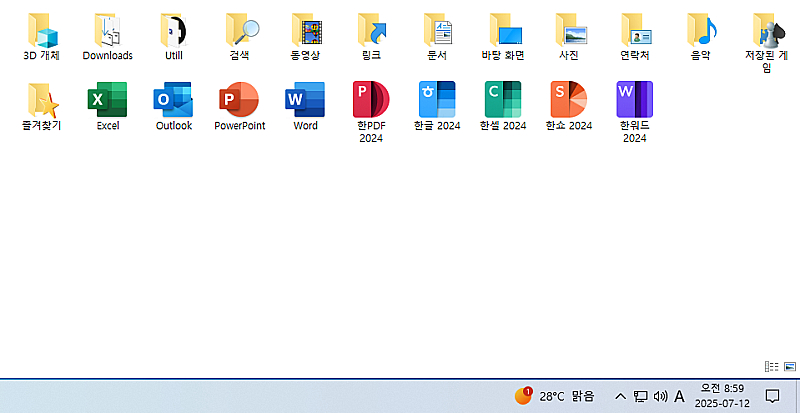Switch to large thumbnails view
Image resolution: width=800 pixels, height=413 pixels.
pos(790,367)
